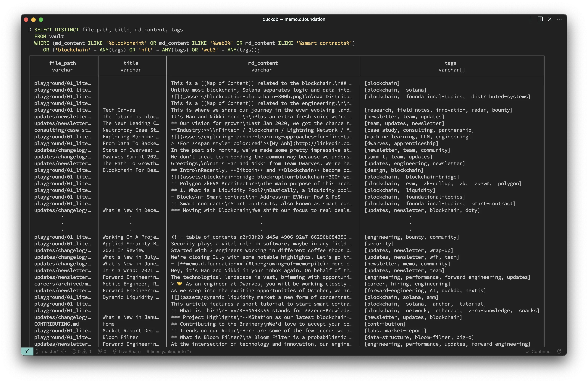Select the Home title cell

[109, 324]
